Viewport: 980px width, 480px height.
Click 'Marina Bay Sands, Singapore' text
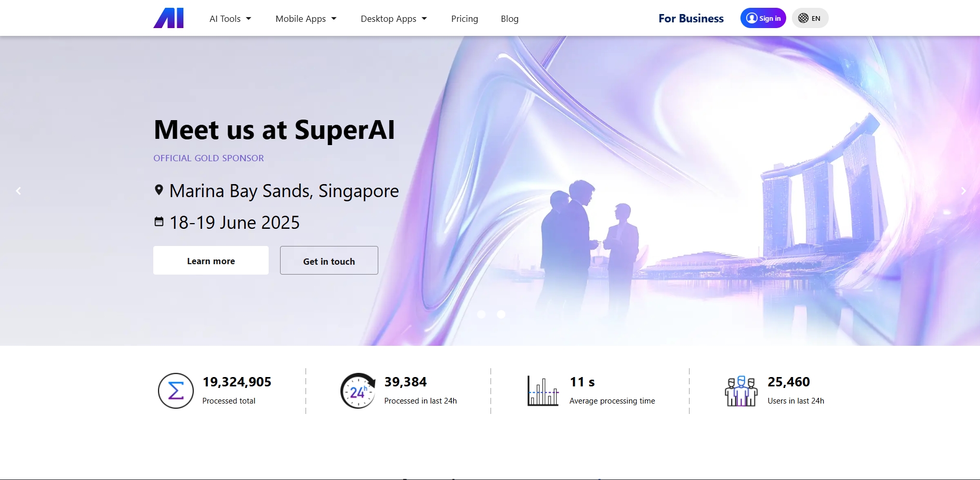pyautogui.click(x=284, y=191)
